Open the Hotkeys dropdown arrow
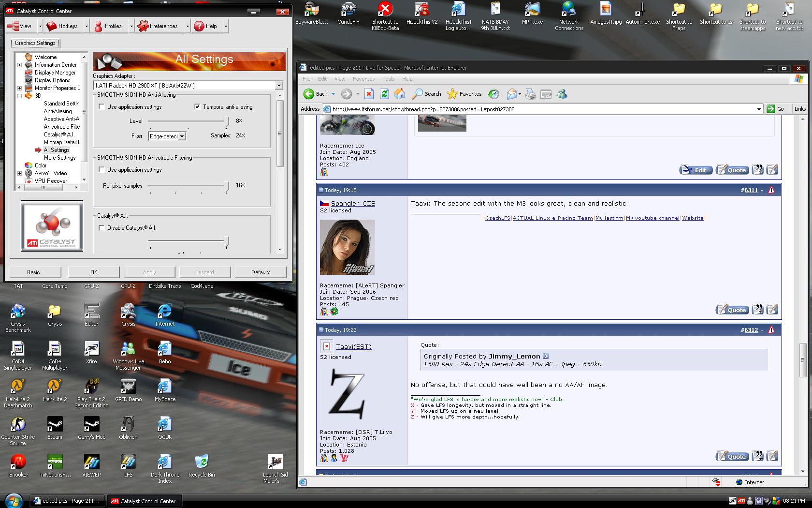The height and width of the screenshot is (508, 812). click(87, 26)
